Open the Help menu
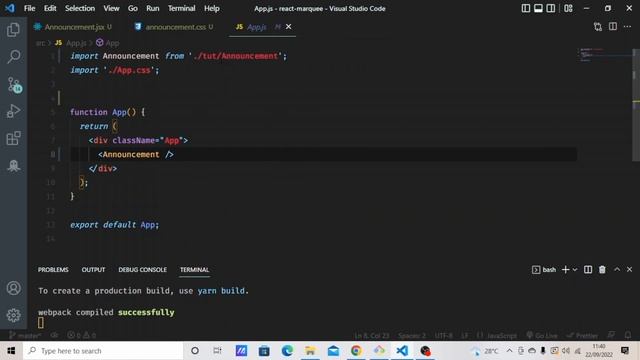 tap(211, 8)
